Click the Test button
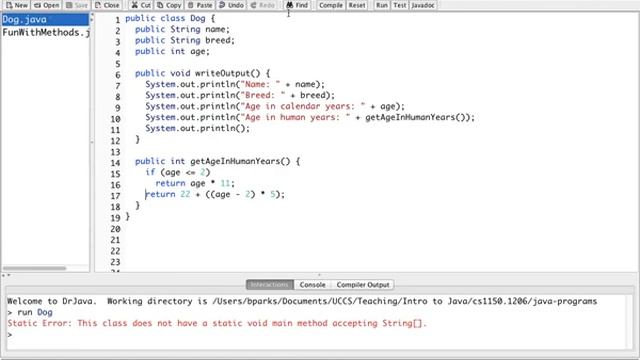The image size is (640, 360). coord(400,5)
